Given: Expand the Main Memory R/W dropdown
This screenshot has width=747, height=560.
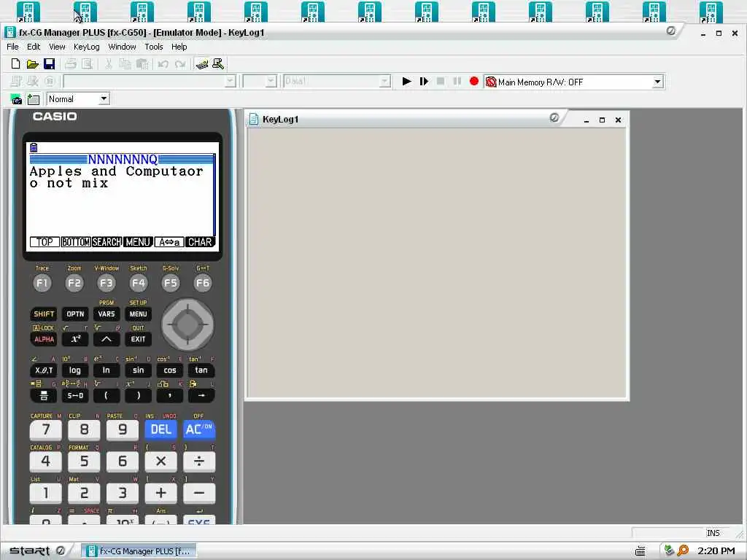Looking at the screenshot, I should [657, 82].
